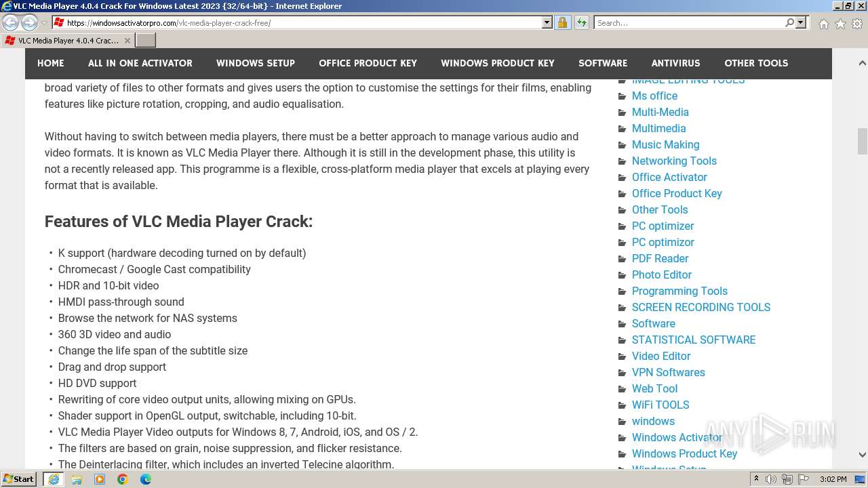Open the OFFICE PRODUCT KEY menu item
Screen dimensions: 868x488
368,63
